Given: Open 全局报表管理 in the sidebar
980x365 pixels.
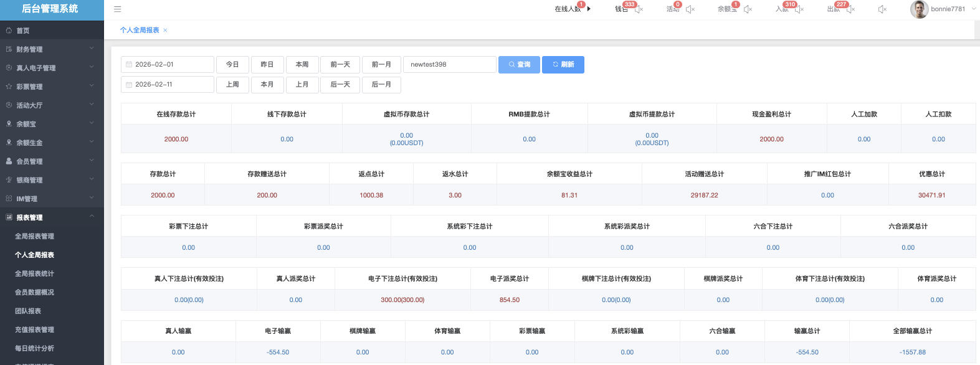Looking at the screenshot, I should coord(35,236).
